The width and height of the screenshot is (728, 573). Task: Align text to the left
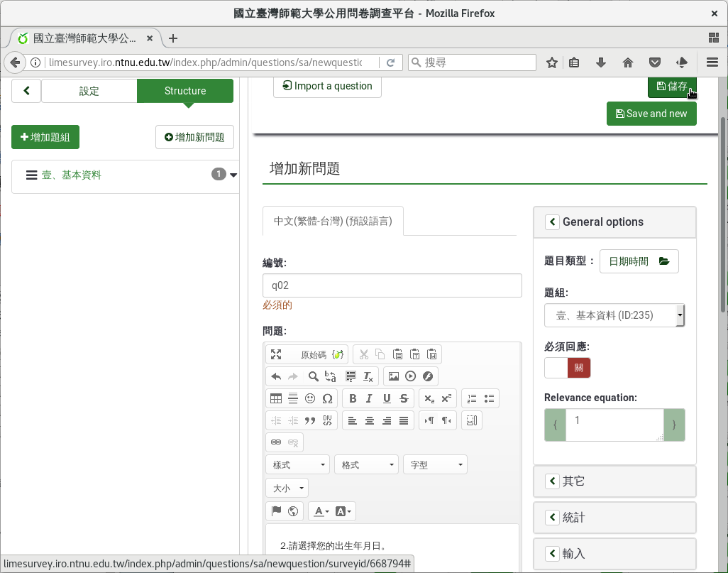tap(353, 420)
